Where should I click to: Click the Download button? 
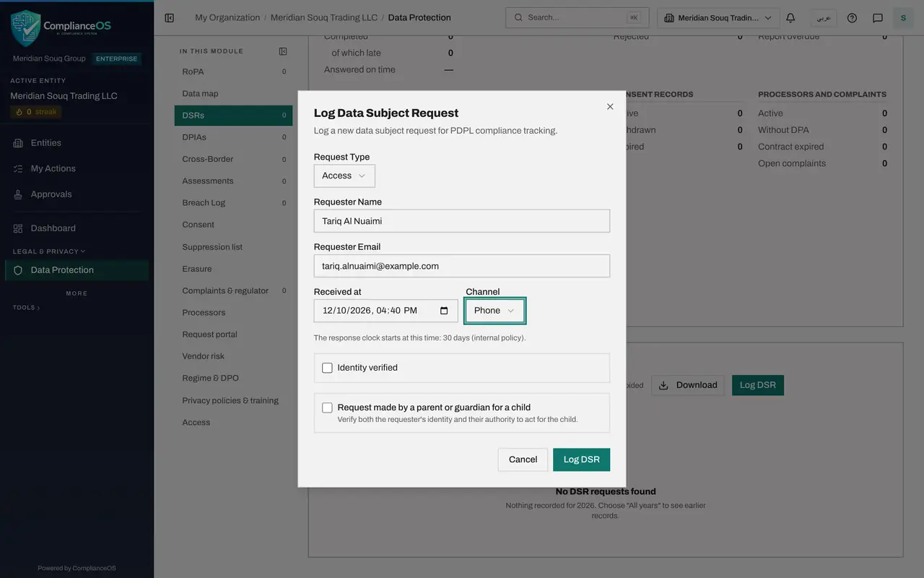688,385
